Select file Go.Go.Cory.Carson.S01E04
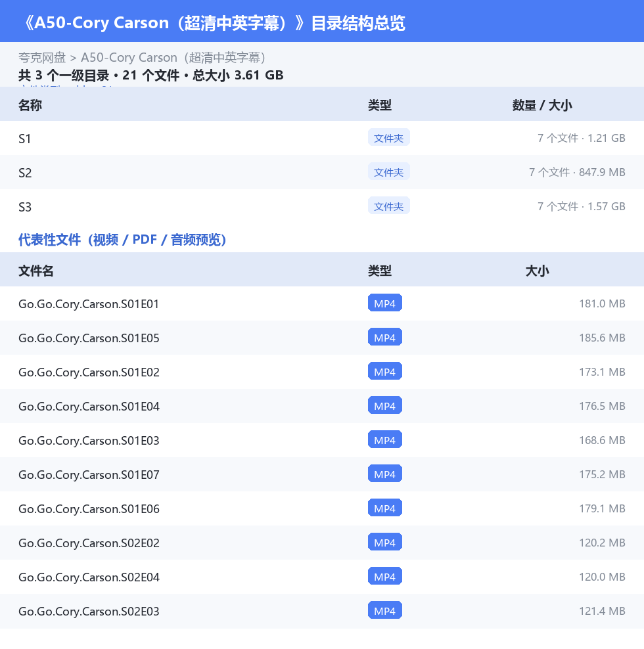The width and height of the screenshot is (644, 649). tap(89, 407)
